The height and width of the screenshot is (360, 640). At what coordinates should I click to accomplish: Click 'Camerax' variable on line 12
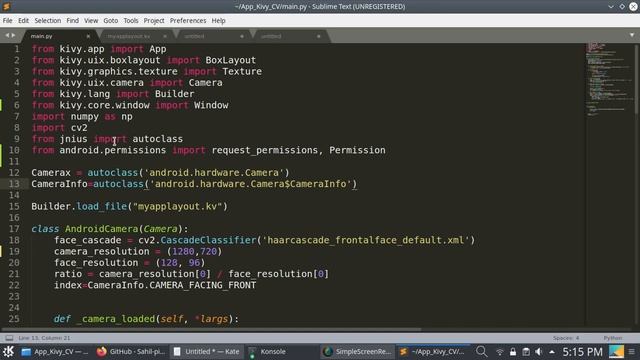tap(51, 173)
